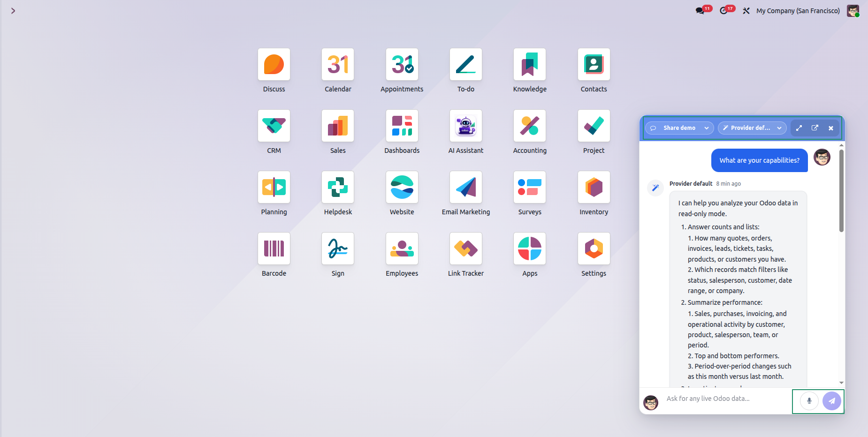Launch the Link Tracker app
Screen dimensions: 868x437
coord(466,249)
